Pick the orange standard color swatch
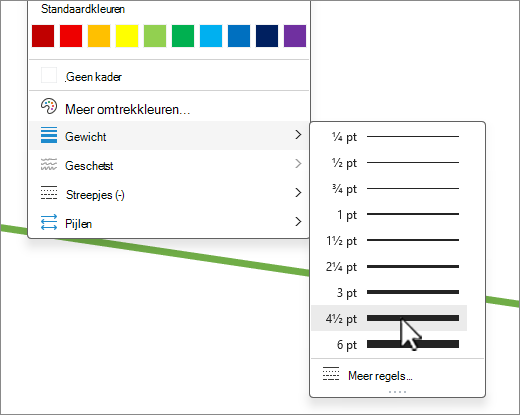Viewport: 520px width, 415px height. [99, 36]
